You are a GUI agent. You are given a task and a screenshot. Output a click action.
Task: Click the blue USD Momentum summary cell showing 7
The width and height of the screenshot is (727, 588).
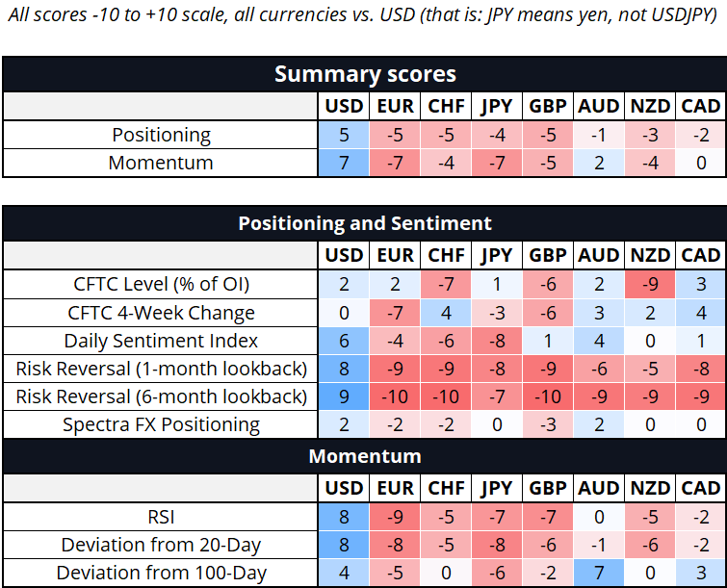point(344,163)
